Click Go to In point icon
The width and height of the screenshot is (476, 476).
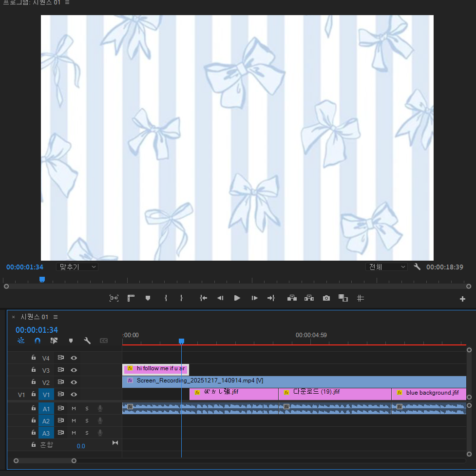(x=204, y=298)
